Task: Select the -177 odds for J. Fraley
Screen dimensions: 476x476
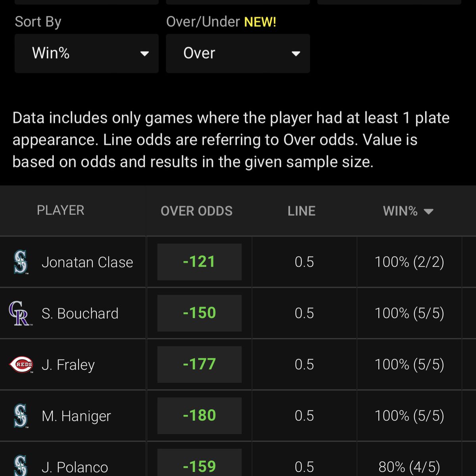Action: pyautogui.click(x=200, y=364)
